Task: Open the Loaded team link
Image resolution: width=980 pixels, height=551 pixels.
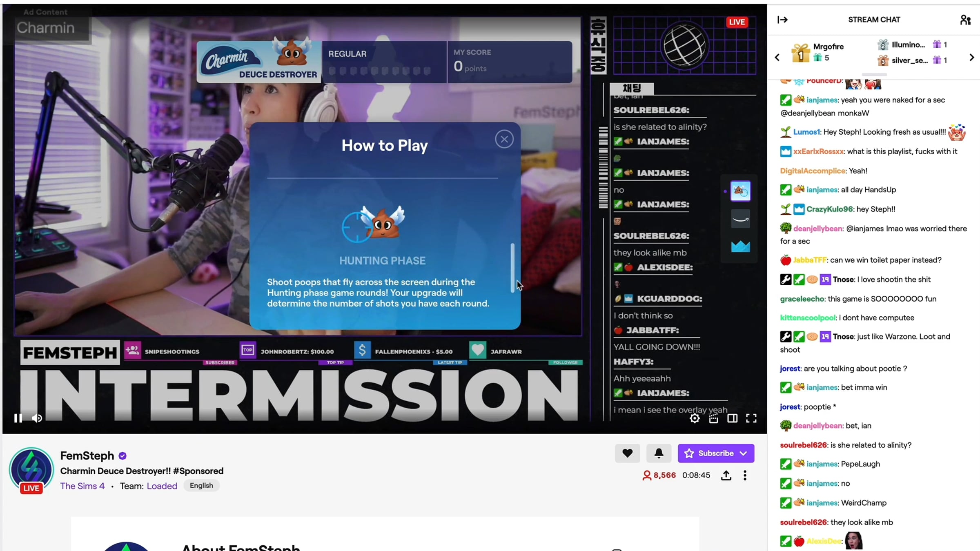Action: coord(162,486)
